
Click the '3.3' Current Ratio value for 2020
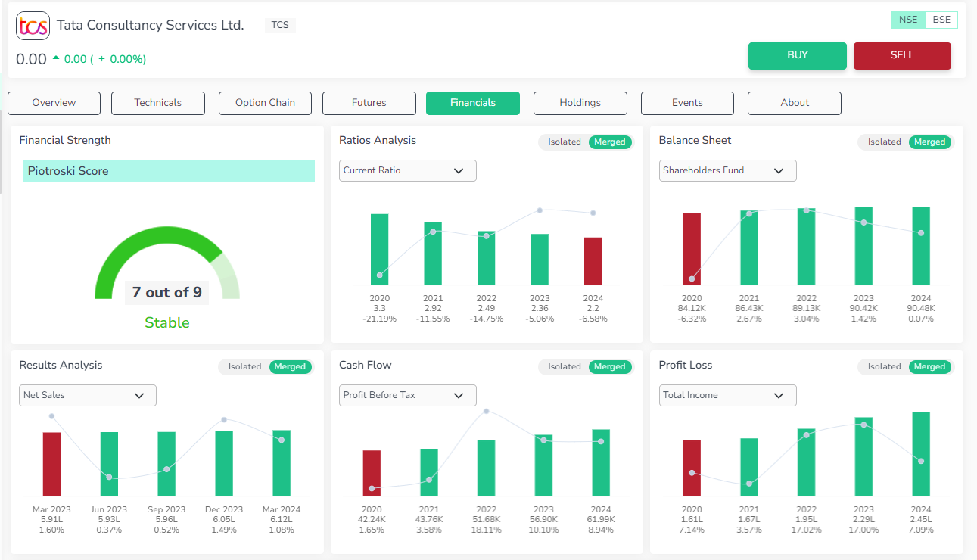[x=380, y=309]
